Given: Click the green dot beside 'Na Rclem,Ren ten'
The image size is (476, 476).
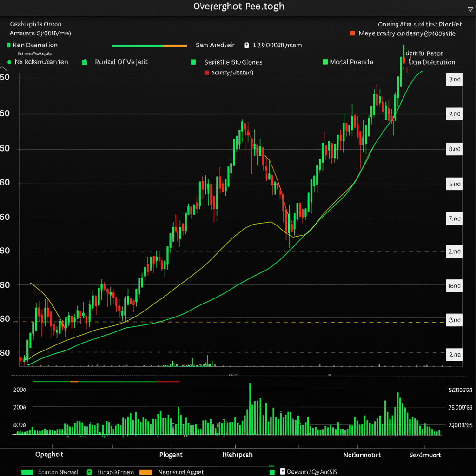Looking at the screenshot, I should click(x=9, y=62).
